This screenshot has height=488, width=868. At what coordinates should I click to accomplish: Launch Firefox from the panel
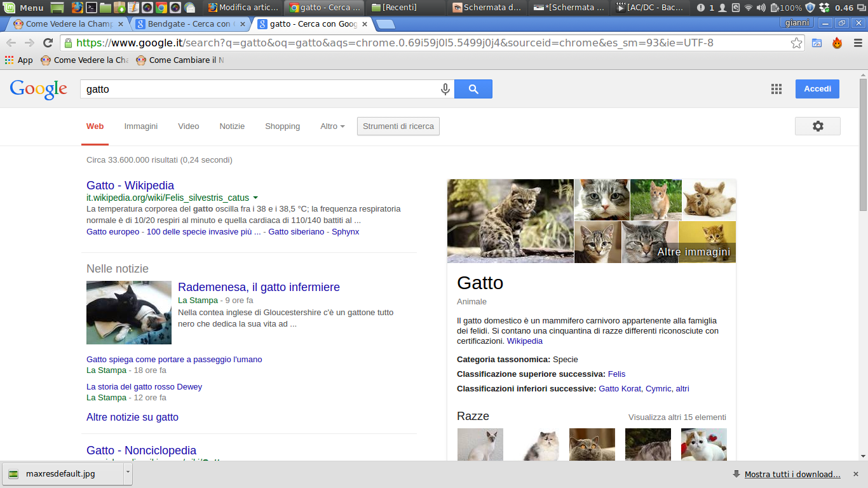point(77,8)
